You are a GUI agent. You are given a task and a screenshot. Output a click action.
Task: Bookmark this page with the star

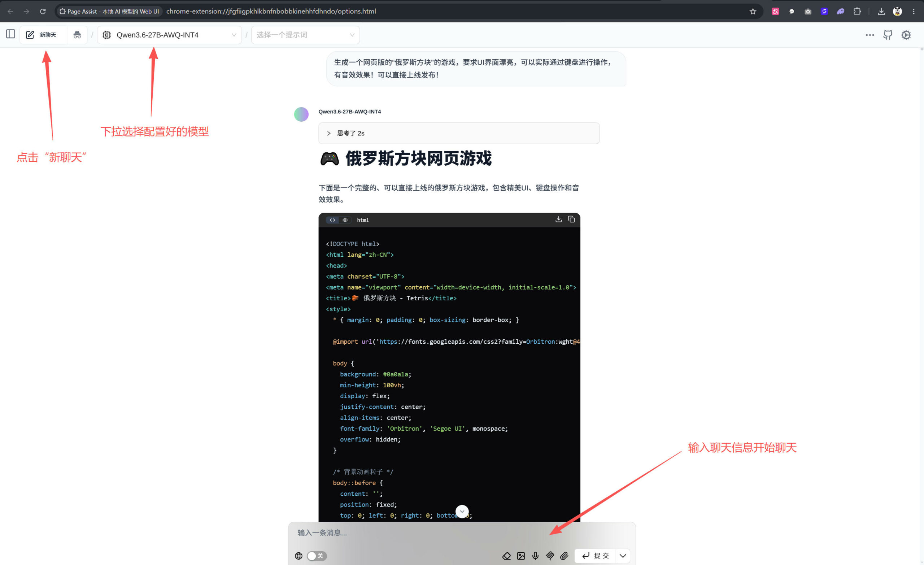[x=753, y=11]
